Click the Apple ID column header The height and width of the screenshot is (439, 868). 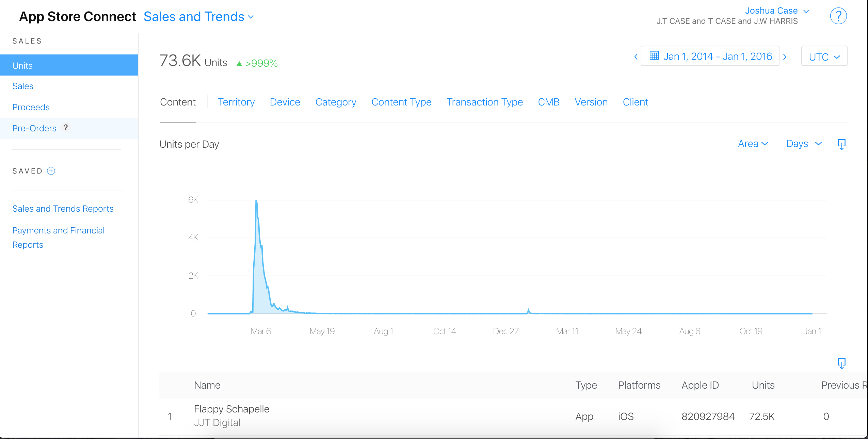[x=700, y=385]
